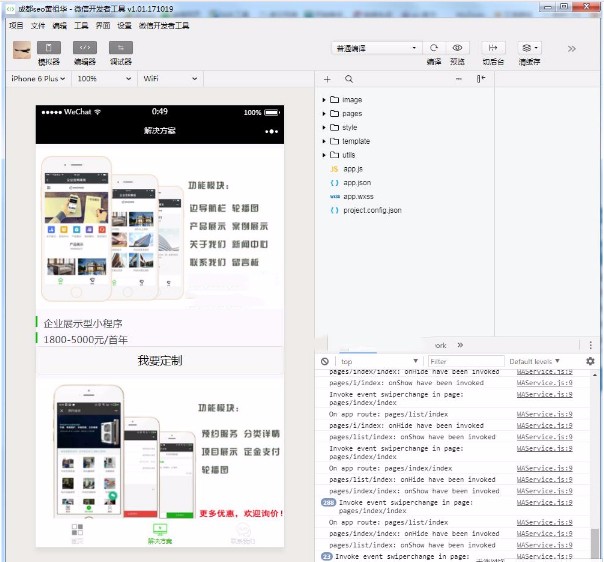Expand the utils folder

click(x=324, y=155)
